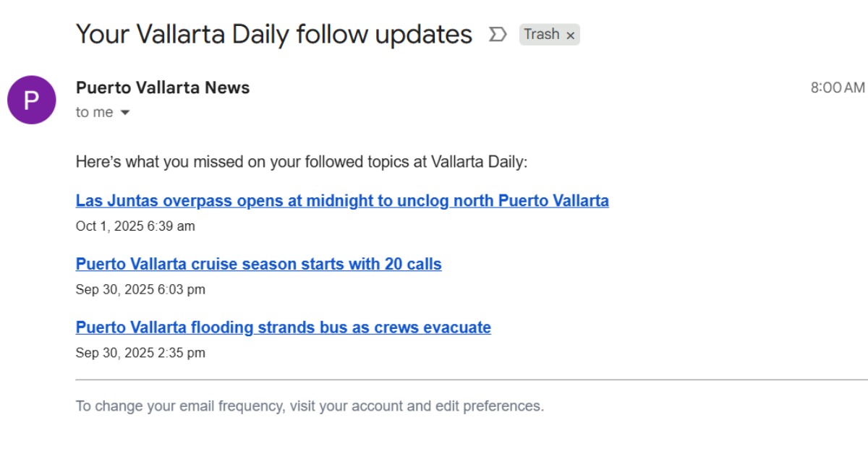Click 'Vallarta Daily' in the intro sentence
The height and width of the screenshot is (454, 868).
coord(477,161)
